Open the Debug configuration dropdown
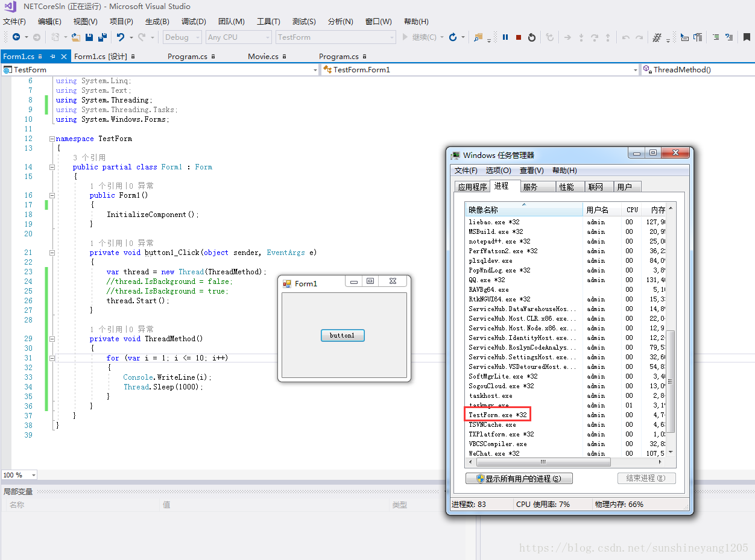The height and width of the screenshot is (560, 755). (x=183, y=37)
